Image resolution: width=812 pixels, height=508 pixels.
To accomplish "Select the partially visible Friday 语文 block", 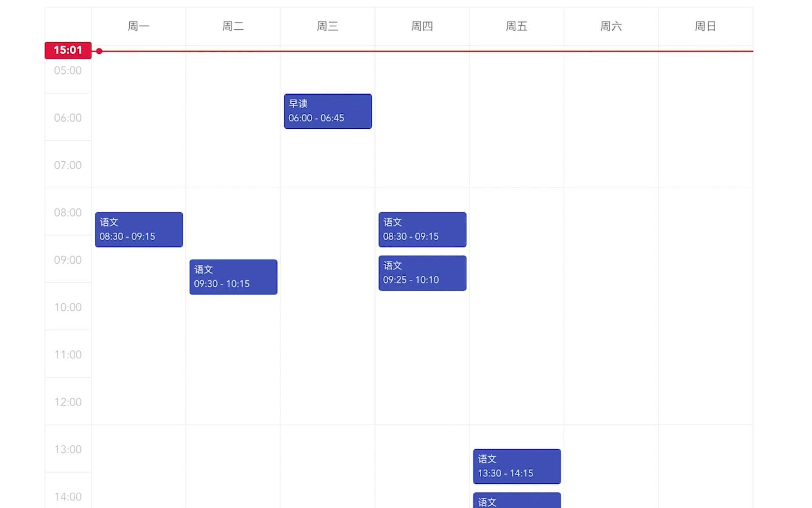I will click(x=517, y=501).
